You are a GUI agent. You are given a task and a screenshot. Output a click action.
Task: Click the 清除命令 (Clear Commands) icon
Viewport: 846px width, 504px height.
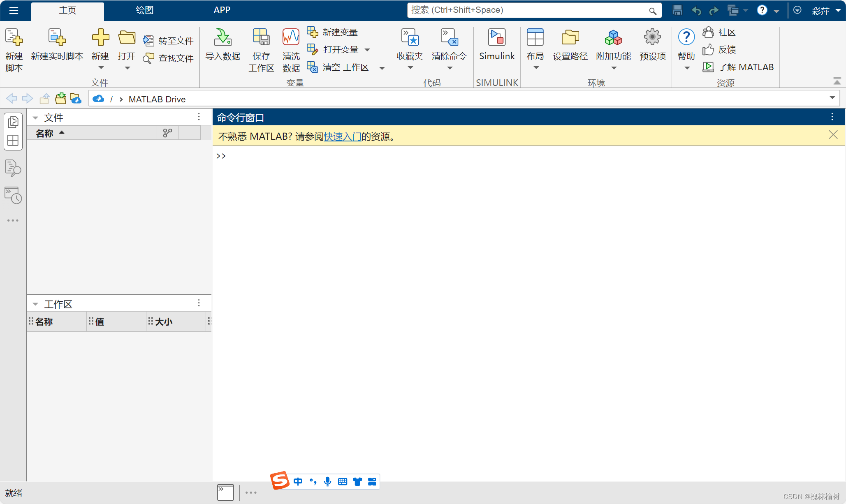449,37
